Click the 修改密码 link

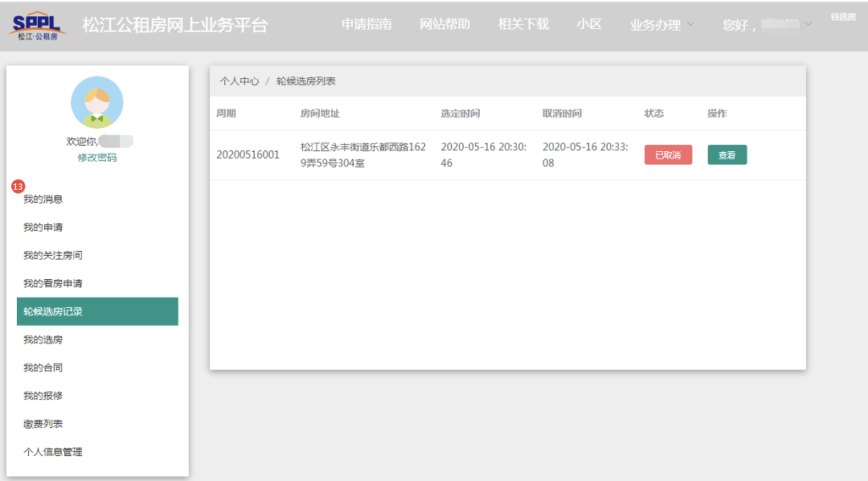pyautogui.click(x=97, y=158)
